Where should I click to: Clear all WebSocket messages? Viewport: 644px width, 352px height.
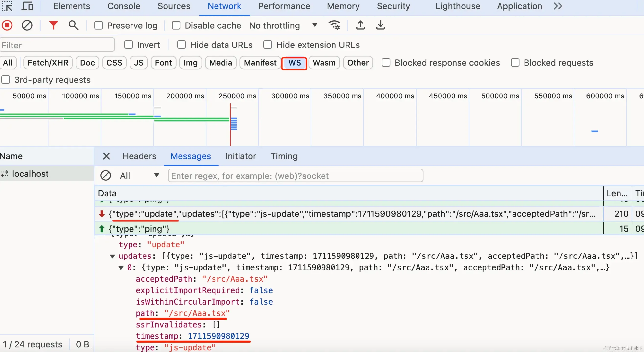[x=106, y=176]
